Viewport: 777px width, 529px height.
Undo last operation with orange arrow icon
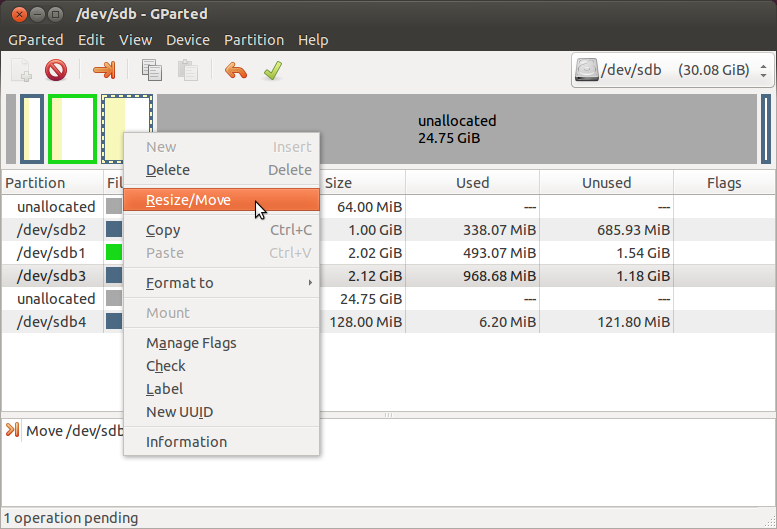pos(235,70)
